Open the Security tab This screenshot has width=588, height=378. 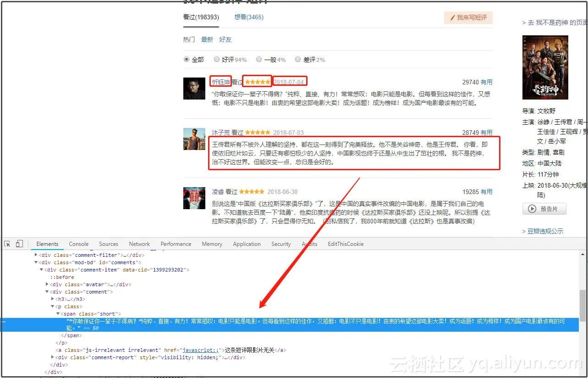[x=281, y=244]
